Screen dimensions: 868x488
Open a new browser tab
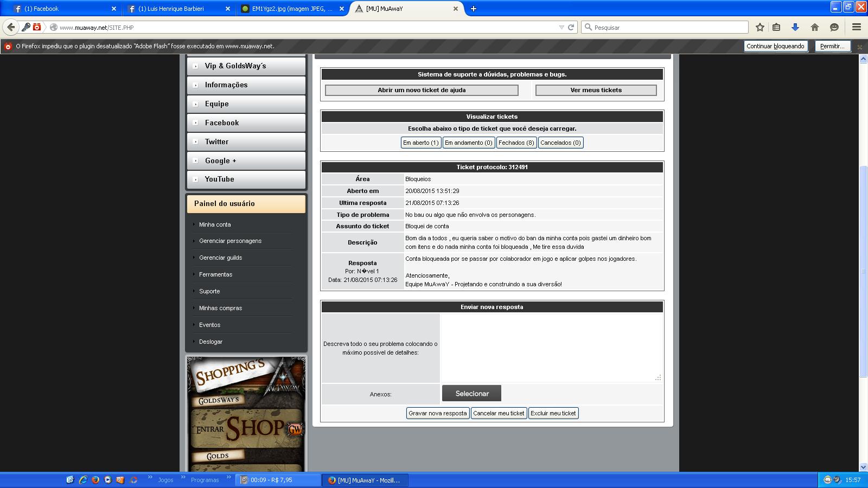tap(473, 9)
